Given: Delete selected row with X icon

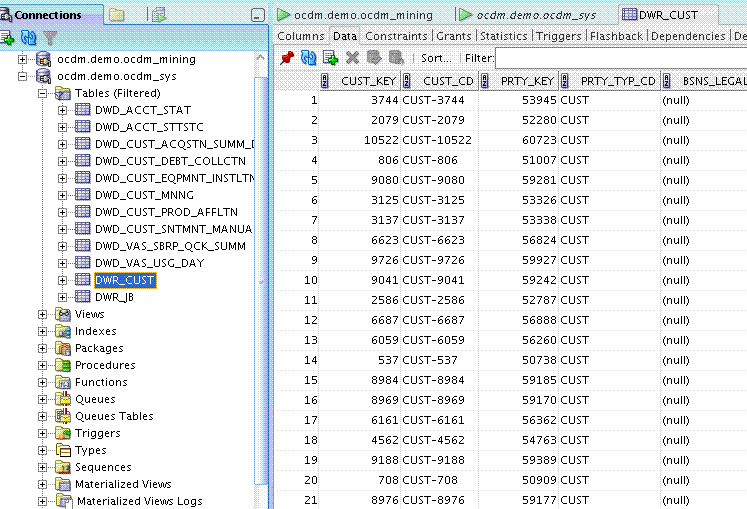Looking at the screenshot, I should (x=352, y=58).
